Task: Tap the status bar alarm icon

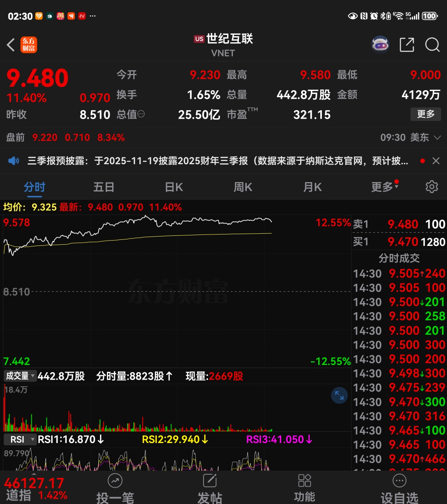Action: click(374, 16)
